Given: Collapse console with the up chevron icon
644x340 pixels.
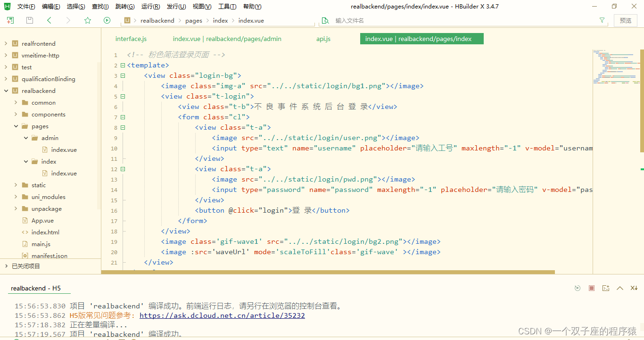Looking at the screenshot, I should (x=620, y=288).
